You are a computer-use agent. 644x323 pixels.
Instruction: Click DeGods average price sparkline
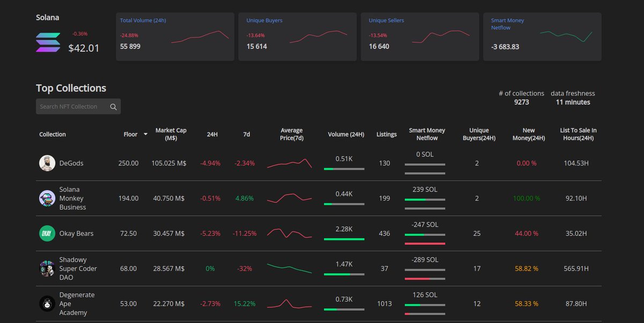[289, 163]
